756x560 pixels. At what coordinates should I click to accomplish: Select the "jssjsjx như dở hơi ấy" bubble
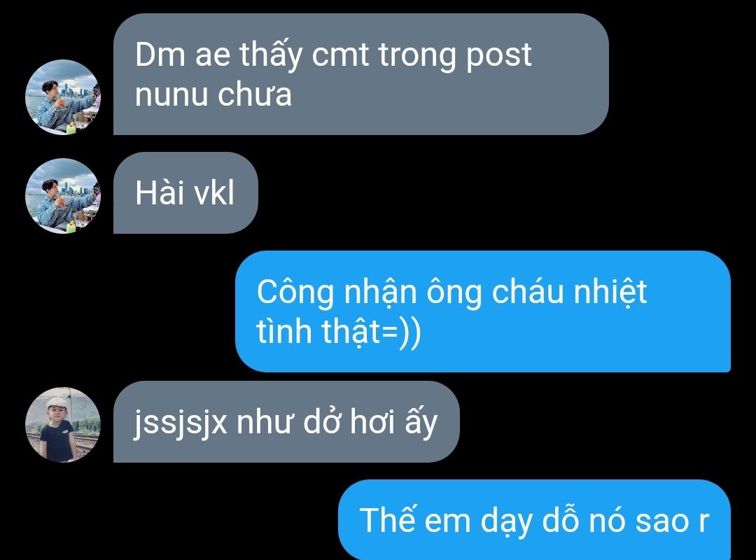(286, 421)
